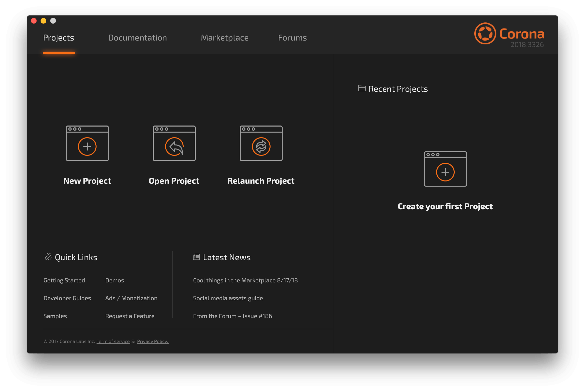Open the Developer Guides link
Image resolution: width=585 pixels, height=392 pixels.
point(67,298)
